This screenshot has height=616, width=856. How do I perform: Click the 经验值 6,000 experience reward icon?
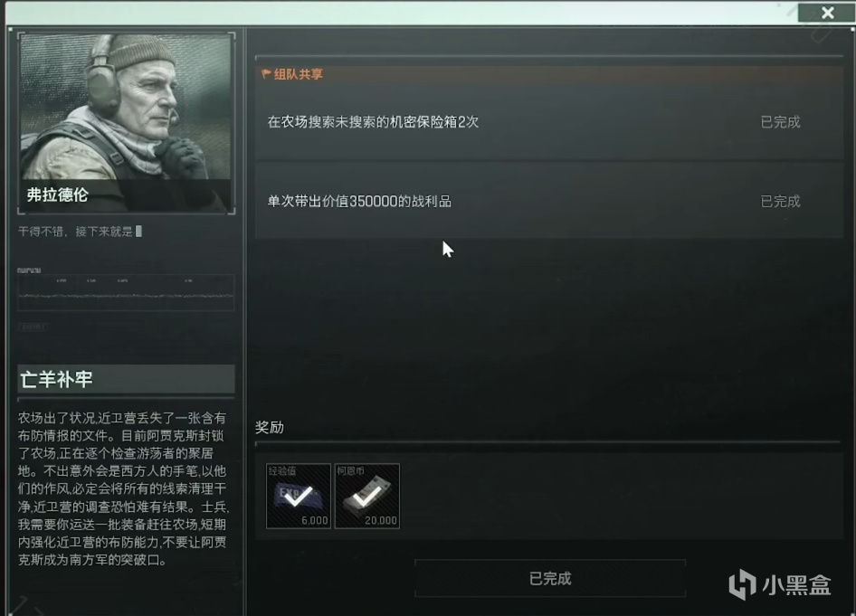click(x=298, y=496)
